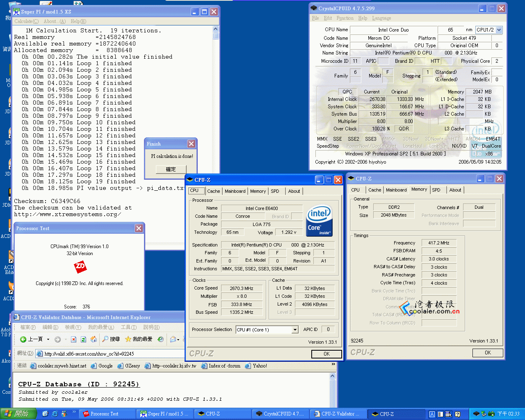Open History icon in IE toolbar
Image resolution: width=525 pixels, height=420 pixels.
[160, 339]
